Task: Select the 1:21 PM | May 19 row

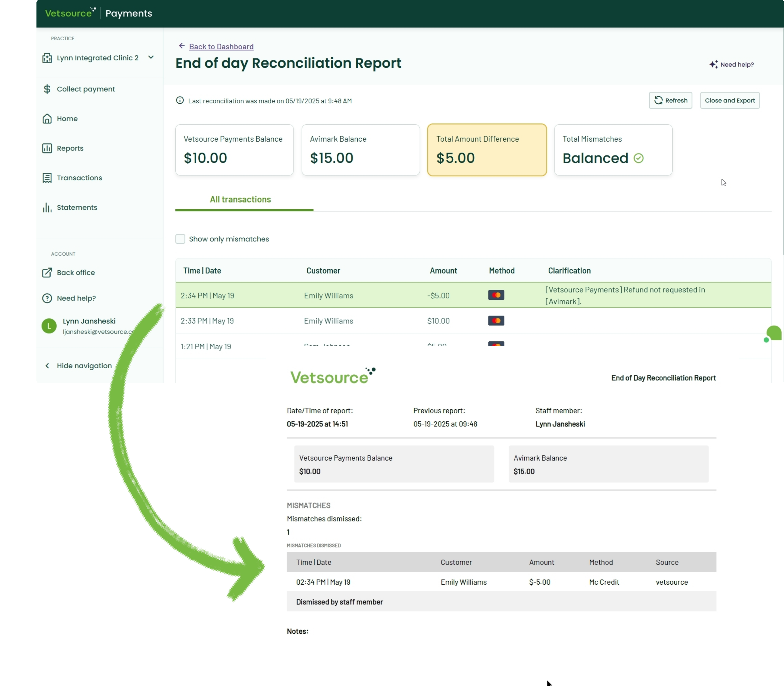Action: [x=473, y=346]
